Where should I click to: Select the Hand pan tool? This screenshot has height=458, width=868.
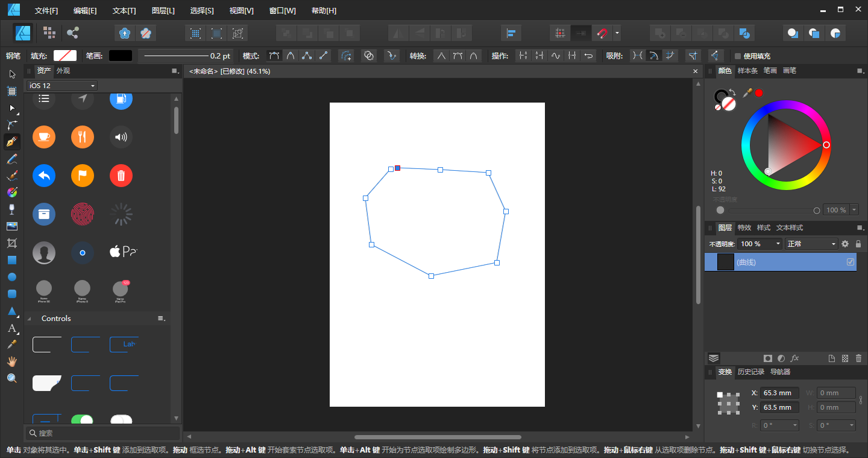click(11, 361)
